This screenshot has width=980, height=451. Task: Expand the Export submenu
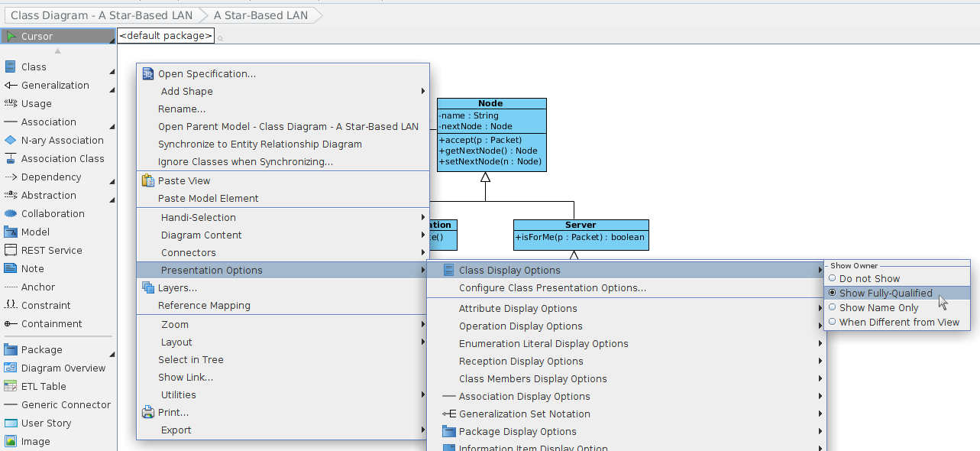coord(283,430)
